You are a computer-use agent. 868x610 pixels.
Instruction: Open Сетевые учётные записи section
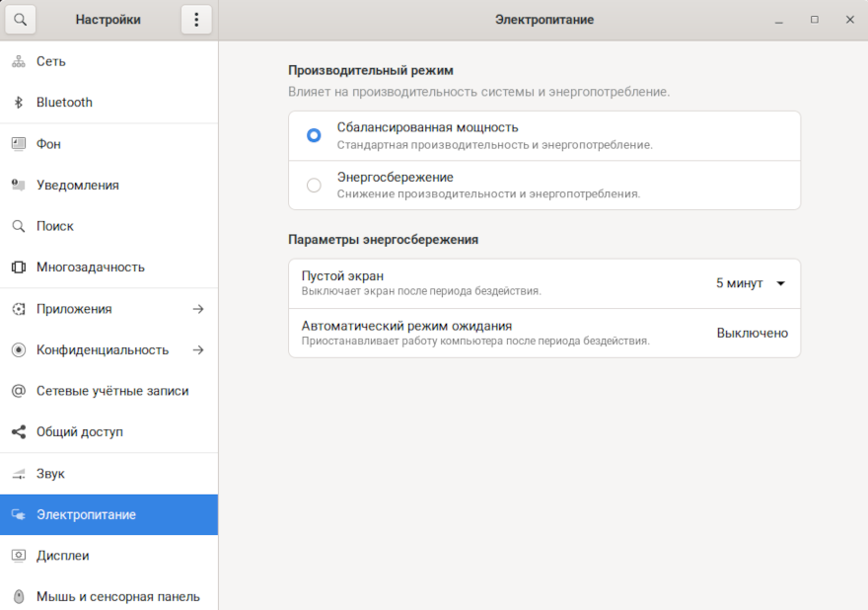[x=111, y=391]
